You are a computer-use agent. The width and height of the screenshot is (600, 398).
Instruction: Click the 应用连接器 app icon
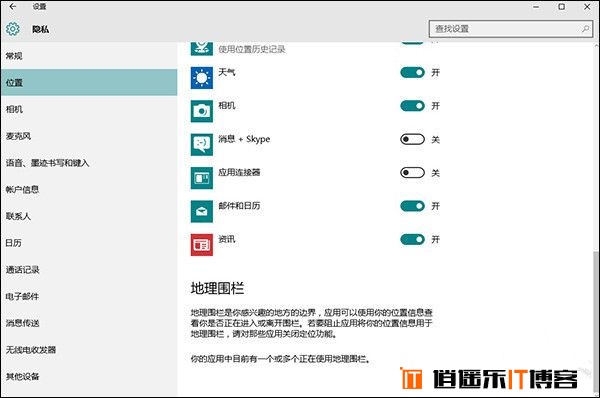pyautogui.click(x=202, y=178)
